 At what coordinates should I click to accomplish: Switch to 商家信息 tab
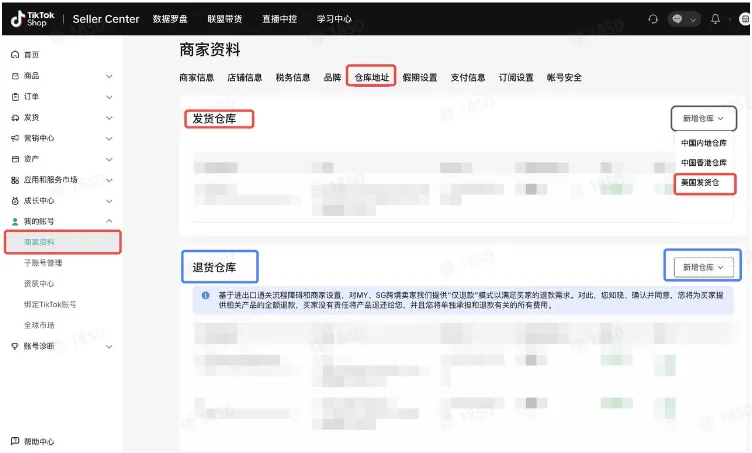pyautogui.click(x=197, y=77)
